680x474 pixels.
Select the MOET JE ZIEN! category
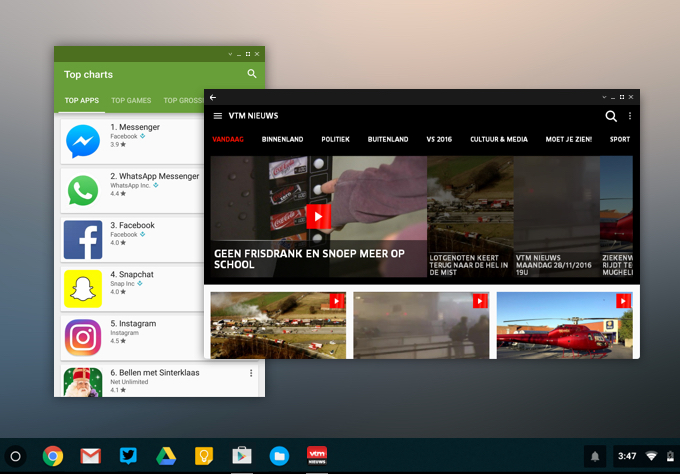point(569,139)
